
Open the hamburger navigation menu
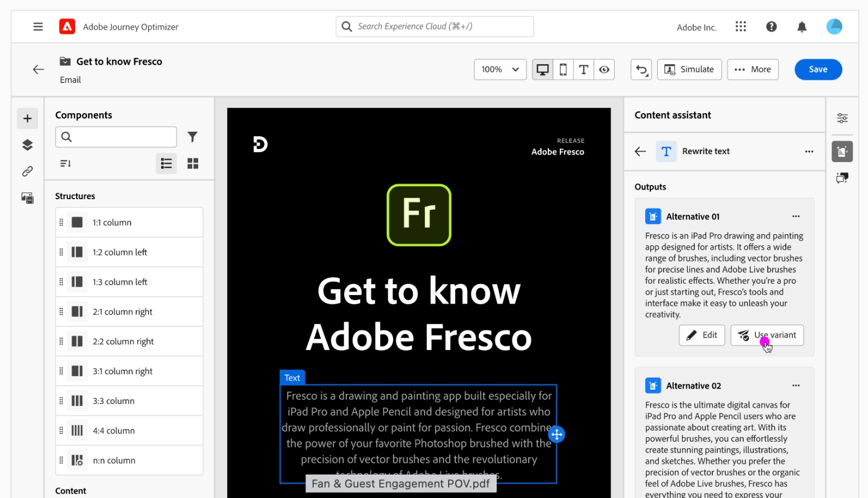click(x=38, y=27)
